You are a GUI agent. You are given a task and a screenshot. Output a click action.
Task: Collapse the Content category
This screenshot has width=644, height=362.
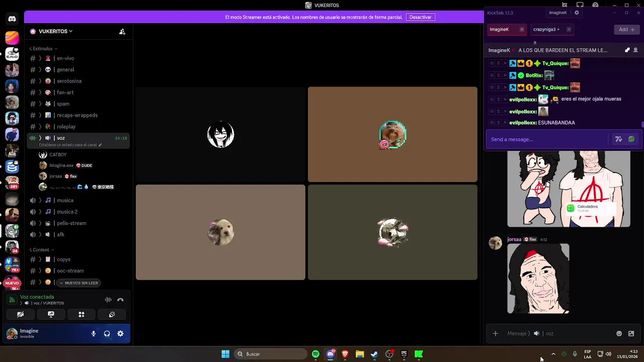point(41,250)
